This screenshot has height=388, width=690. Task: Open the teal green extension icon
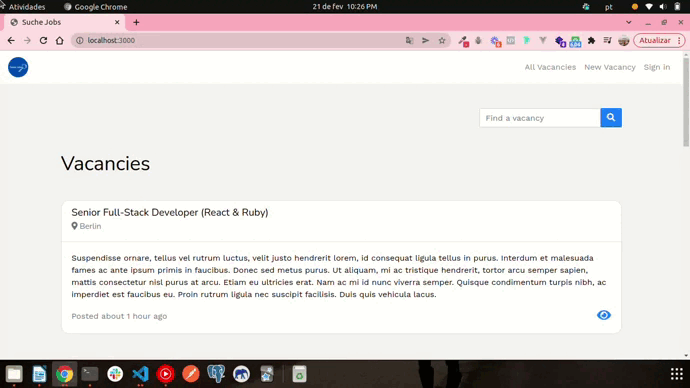(x=527, y=40)
